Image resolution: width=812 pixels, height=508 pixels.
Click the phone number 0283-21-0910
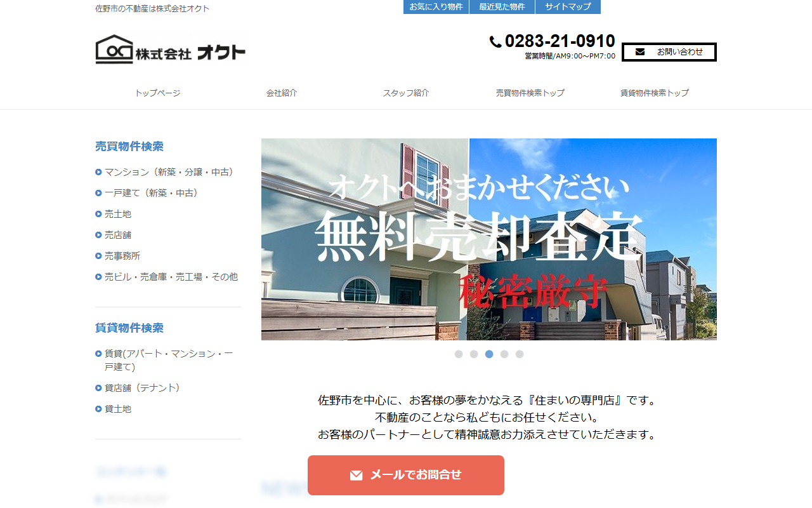(x=560, y=41)
